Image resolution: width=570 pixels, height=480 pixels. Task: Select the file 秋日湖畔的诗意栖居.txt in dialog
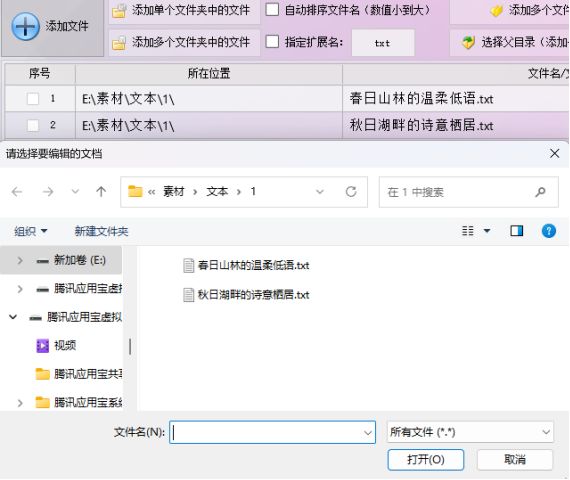[246, 295]
